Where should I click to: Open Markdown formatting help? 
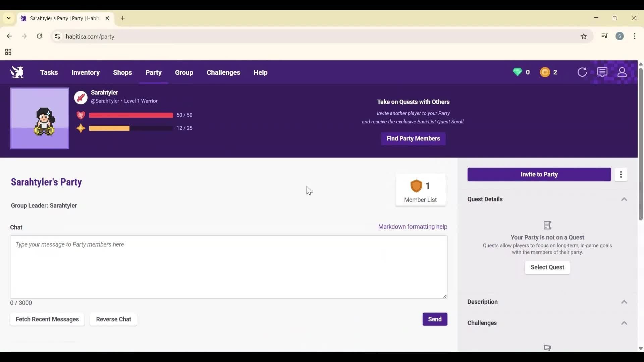[413, 227]
